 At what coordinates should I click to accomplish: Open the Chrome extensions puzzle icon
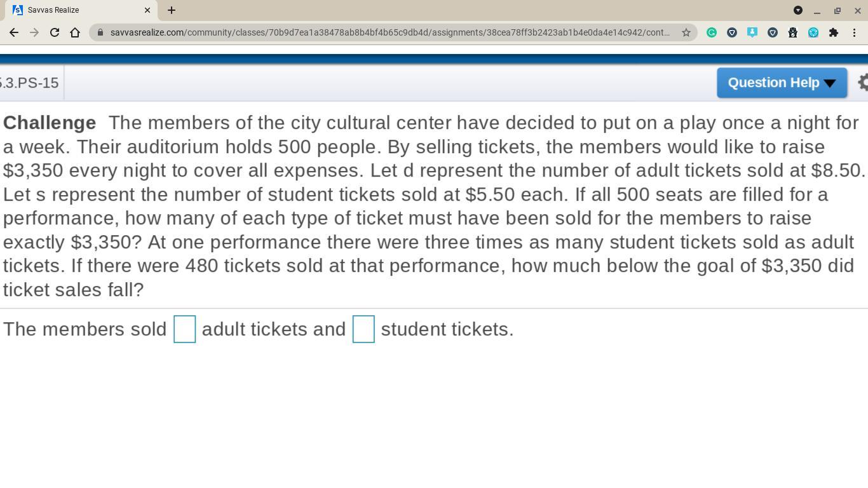pyautogui.click(x=834, y=32)
